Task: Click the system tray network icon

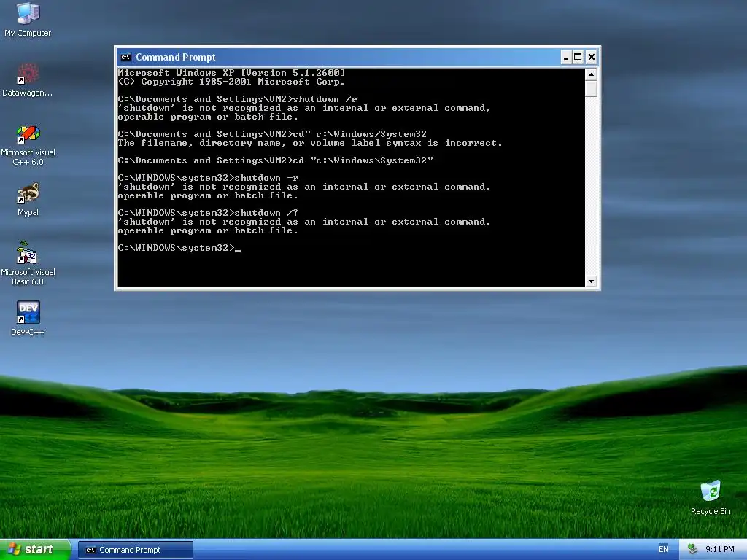Action: (692, 549)
